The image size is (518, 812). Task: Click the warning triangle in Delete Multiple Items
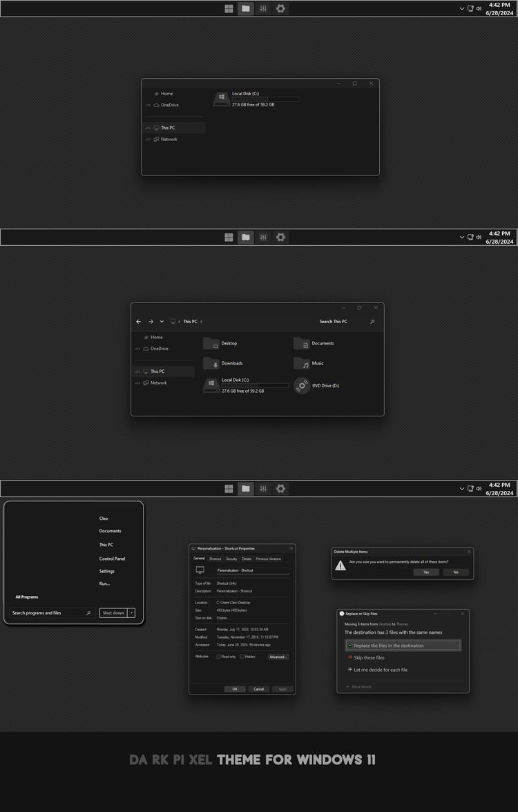[340, 565]
